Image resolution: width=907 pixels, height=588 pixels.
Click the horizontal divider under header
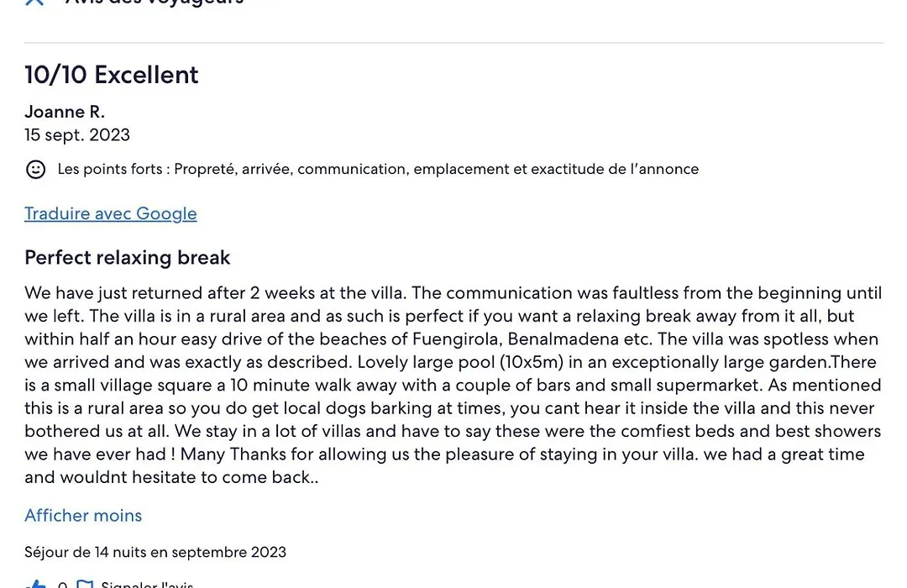click(x=453, y=42)
